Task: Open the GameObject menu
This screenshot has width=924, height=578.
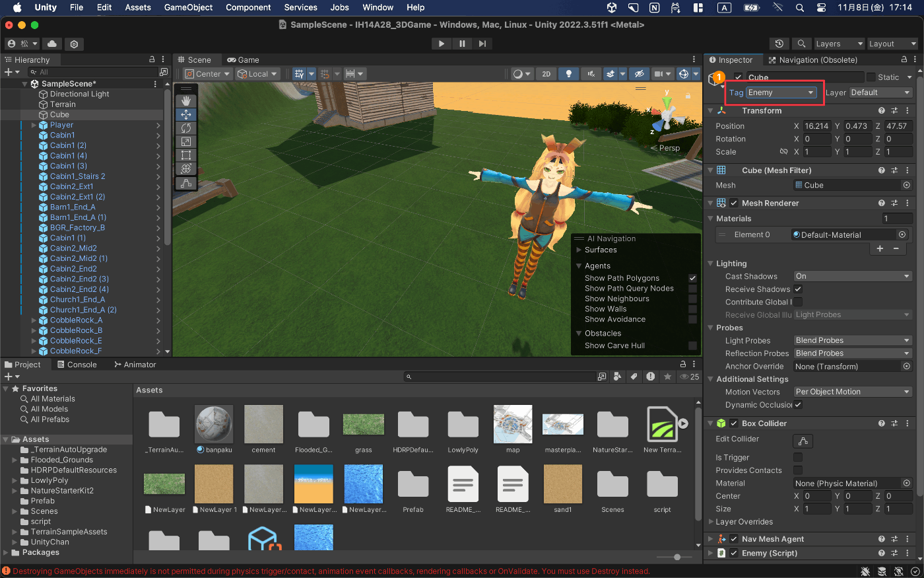Action: (x=188, y=7)
